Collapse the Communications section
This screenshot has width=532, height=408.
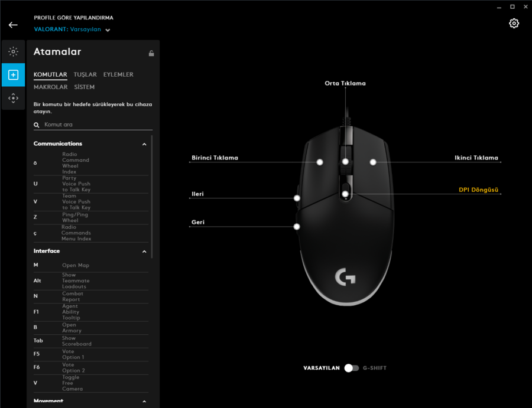[144, 144]
